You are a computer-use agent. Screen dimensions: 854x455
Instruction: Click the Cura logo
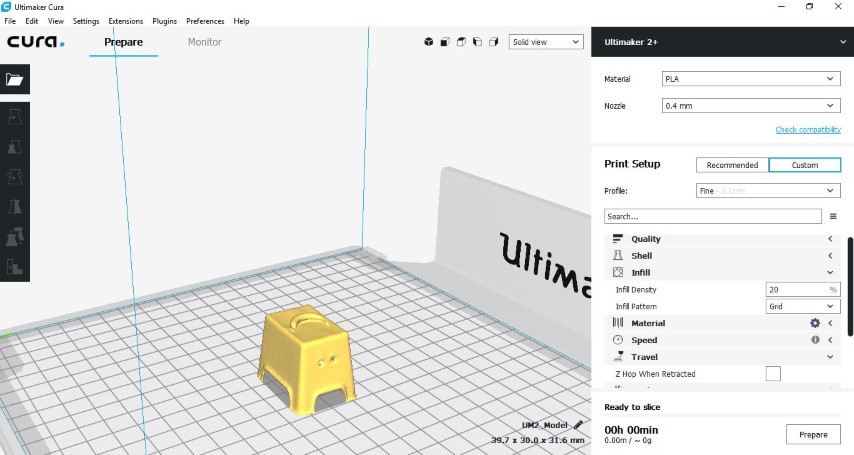[35, 41]
